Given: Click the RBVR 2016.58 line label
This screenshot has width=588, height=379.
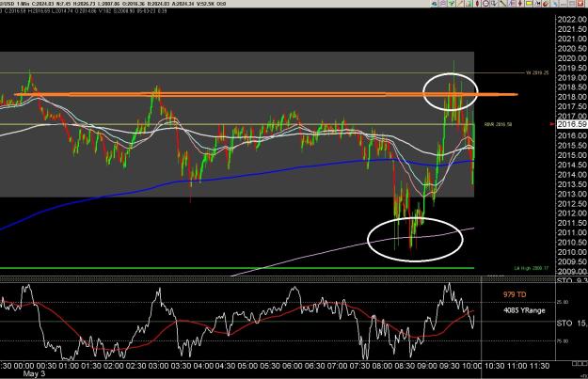Looking at the screenshot, I should coord(498,124).
